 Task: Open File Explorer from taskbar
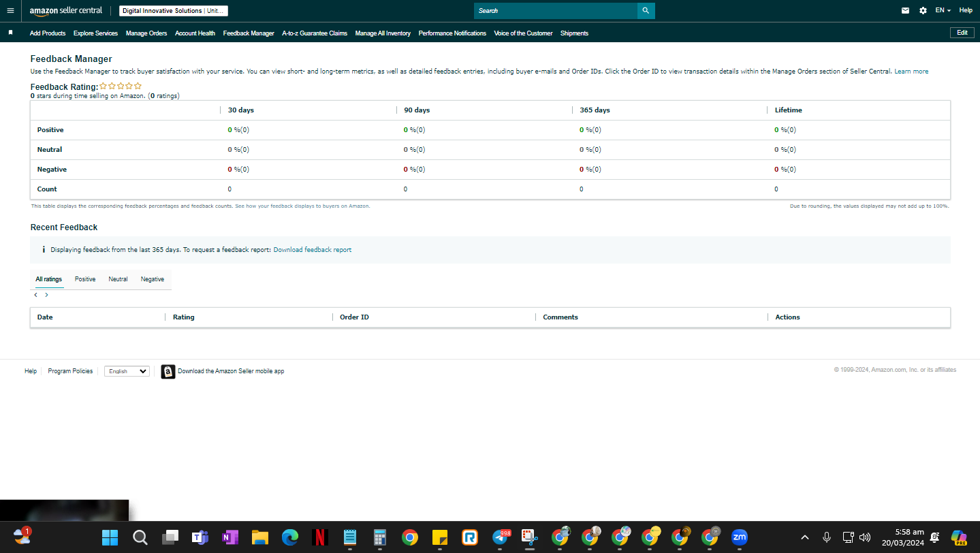259,537
